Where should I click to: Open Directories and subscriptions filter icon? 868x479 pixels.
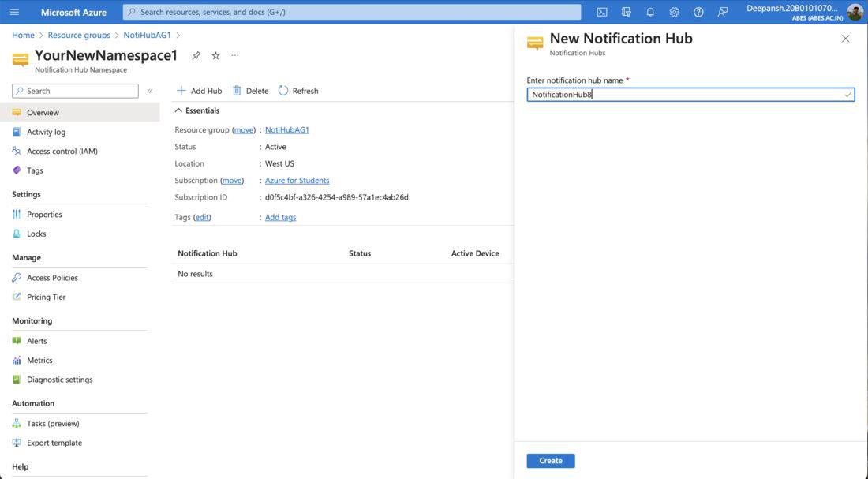[x=626, y=12]
